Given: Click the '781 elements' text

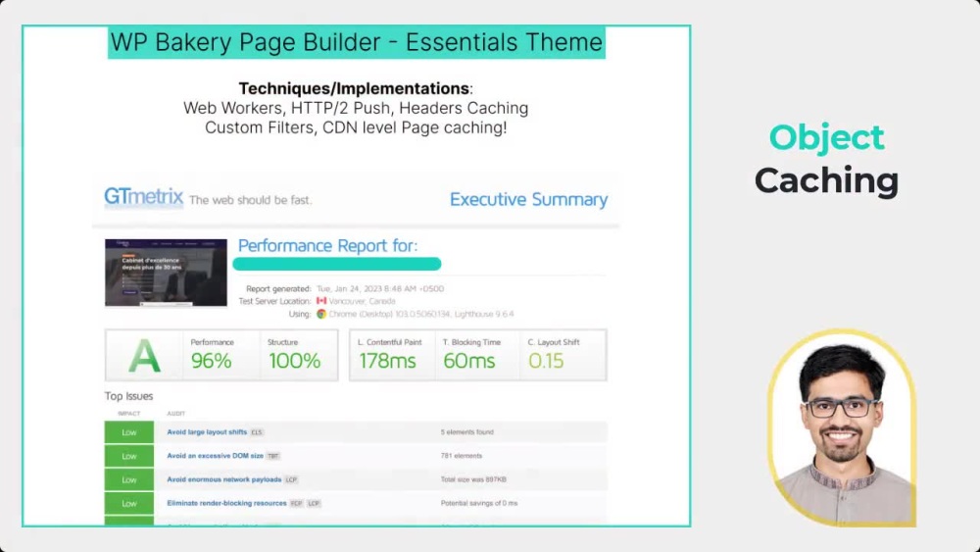Looking at the screenshot, I should pos(462,456).
